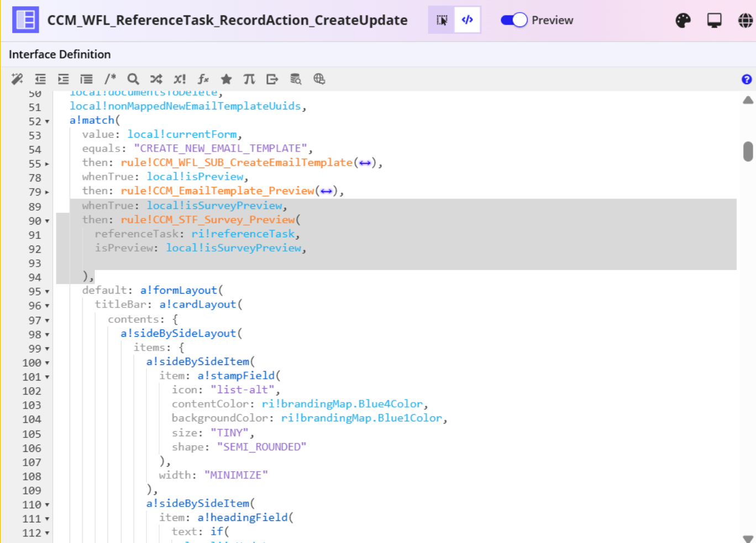
Task: Click the indent lines icon
Action: 64,79
